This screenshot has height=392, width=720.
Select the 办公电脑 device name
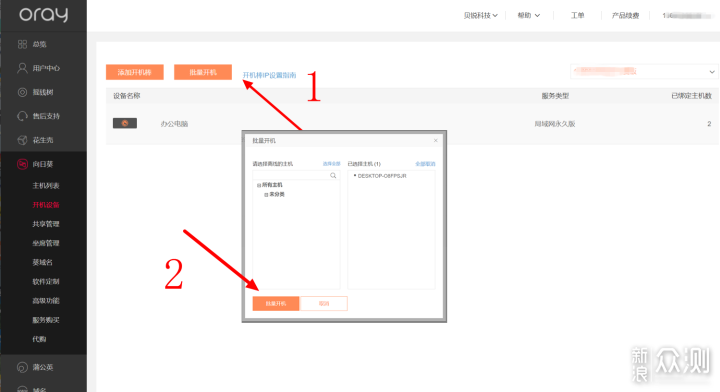(174, 124)
